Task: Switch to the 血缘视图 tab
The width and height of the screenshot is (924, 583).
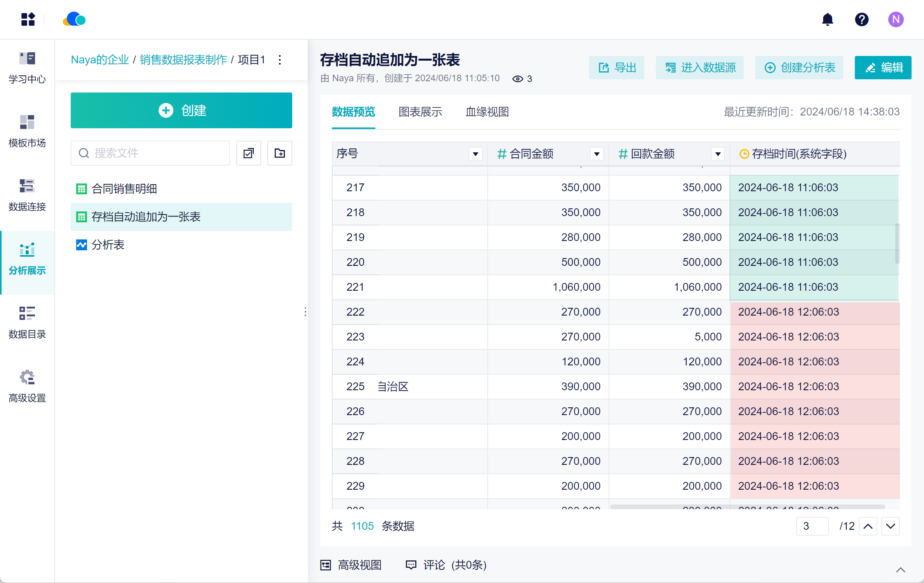Action: tap(487, 112)
